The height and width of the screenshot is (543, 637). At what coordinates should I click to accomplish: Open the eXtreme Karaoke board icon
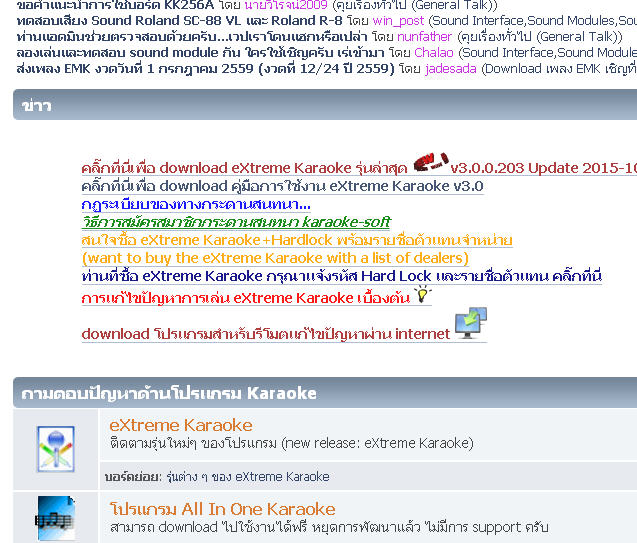click(x=56, y=449)
